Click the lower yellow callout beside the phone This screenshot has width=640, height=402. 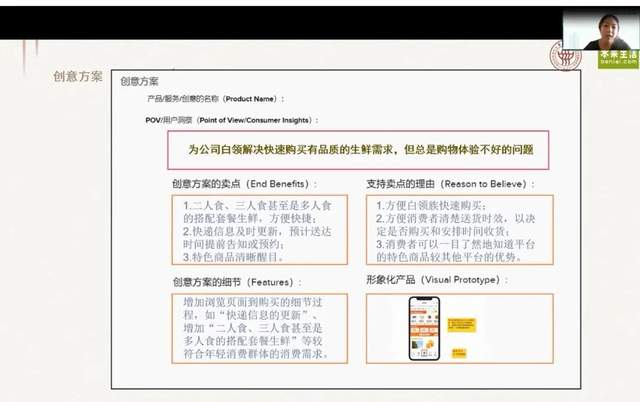click(459, 353)
